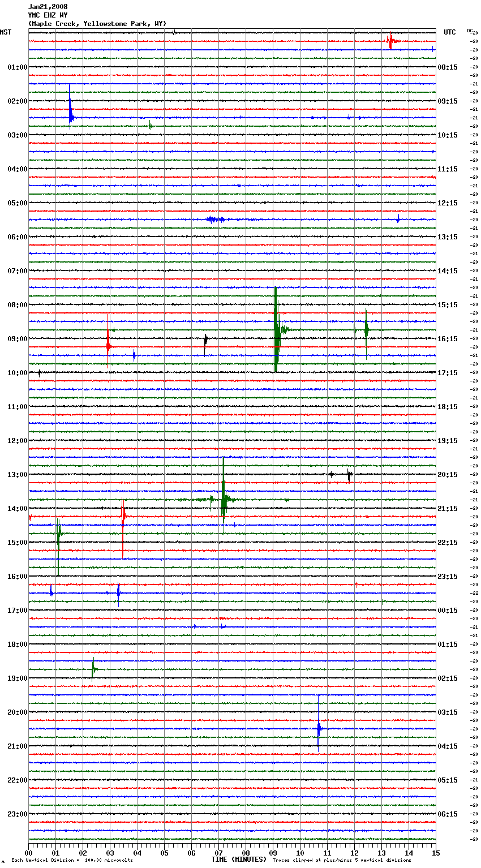Click the "16:00" MST hour label

[18, 577]
